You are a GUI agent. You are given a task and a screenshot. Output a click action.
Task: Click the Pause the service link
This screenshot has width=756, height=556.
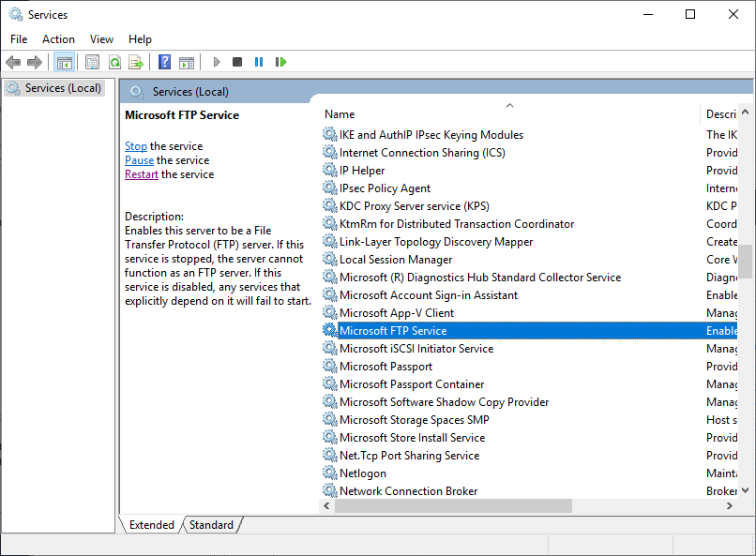[x=140, y=160]
